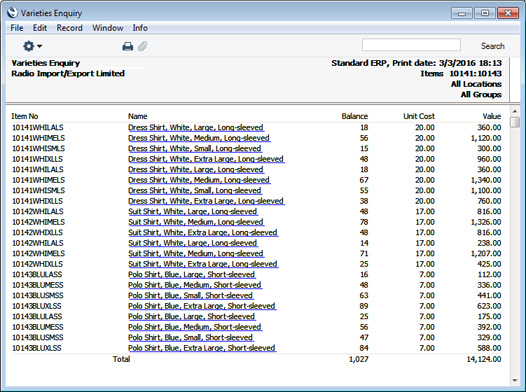Open Suit Shirt White Medium link with balance 78
The image size is (526, 392).
coord(196,222)
